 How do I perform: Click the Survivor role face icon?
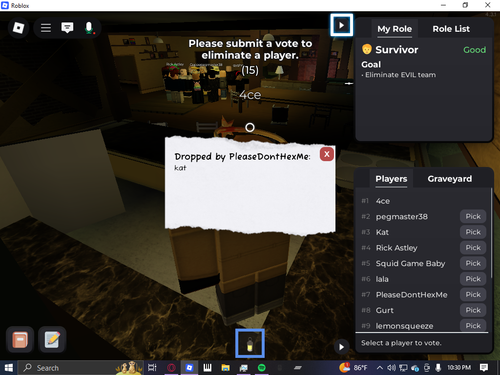[367, 49]
